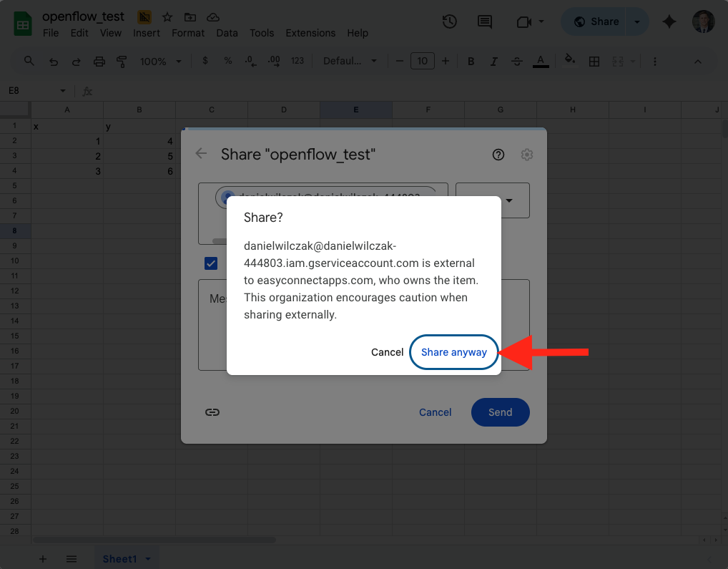Open the text color picker
728x569 pixels.
(541, 62)
